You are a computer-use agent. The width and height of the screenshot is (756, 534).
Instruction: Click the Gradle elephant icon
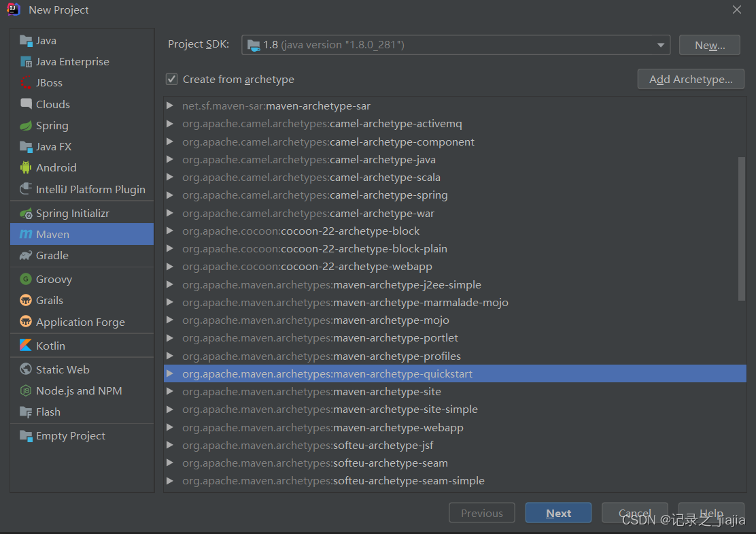pos(26,255)
